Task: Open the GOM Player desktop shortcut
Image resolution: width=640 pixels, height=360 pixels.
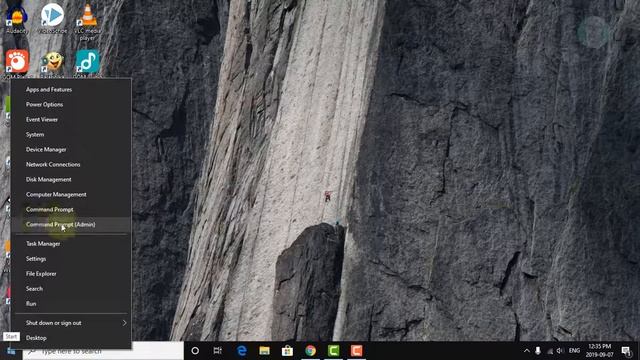Action: (17, 64)
